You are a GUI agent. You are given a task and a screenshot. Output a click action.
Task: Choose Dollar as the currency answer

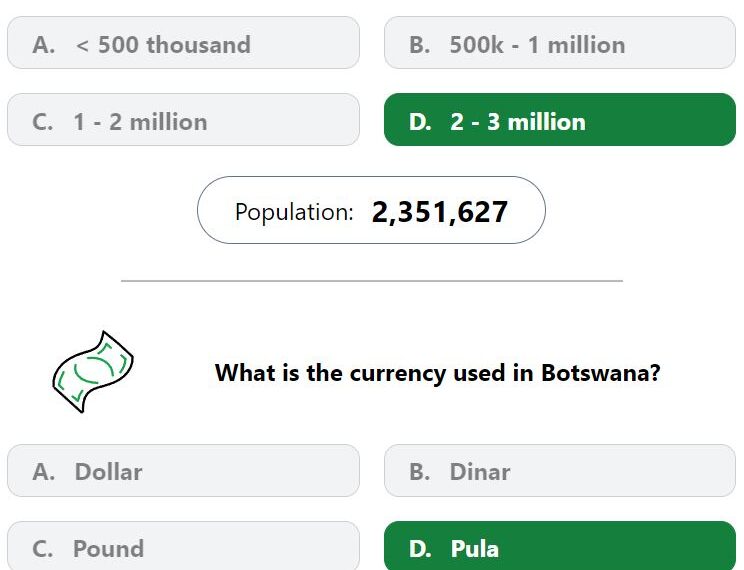coord(183,471)
